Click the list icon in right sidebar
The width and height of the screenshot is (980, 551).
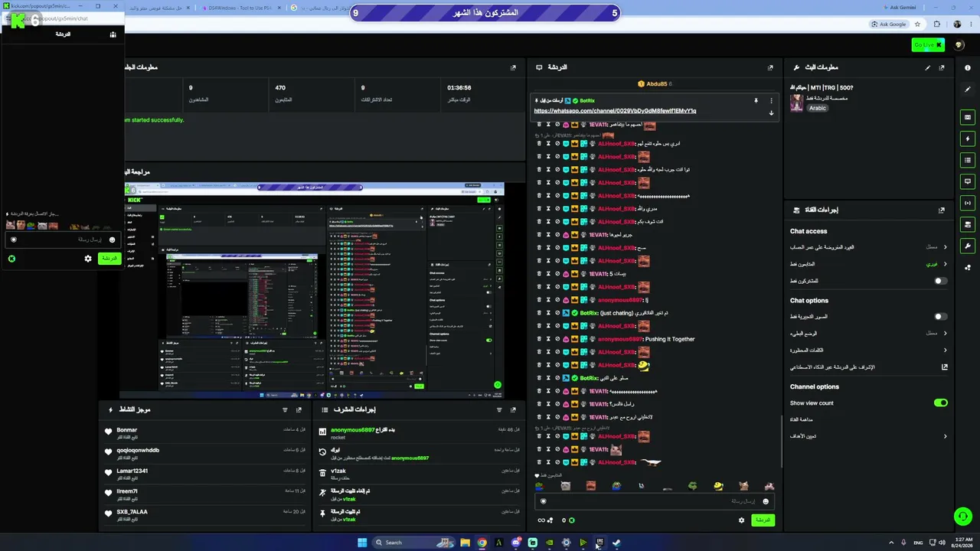pyautogui.click(x=968, y=160)
